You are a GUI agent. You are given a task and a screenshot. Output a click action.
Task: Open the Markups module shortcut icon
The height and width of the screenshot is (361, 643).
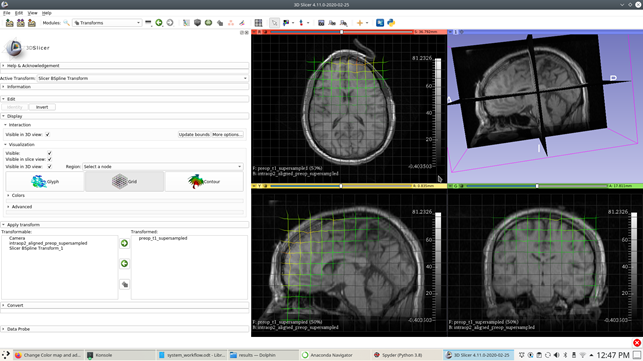pos(231,23)
